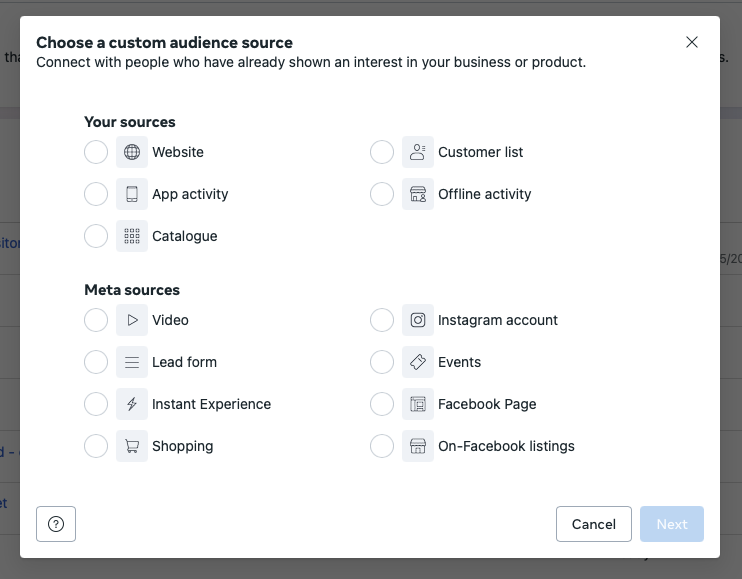Click the Events ticket icon
The image size is (742, 579).
click(x=418, y=362)
